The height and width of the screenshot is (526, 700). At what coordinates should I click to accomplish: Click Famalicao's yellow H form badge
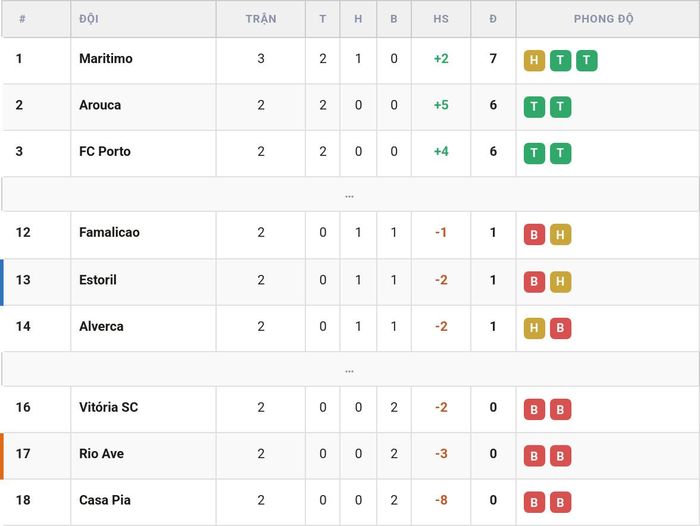click(x=560, y=235)
